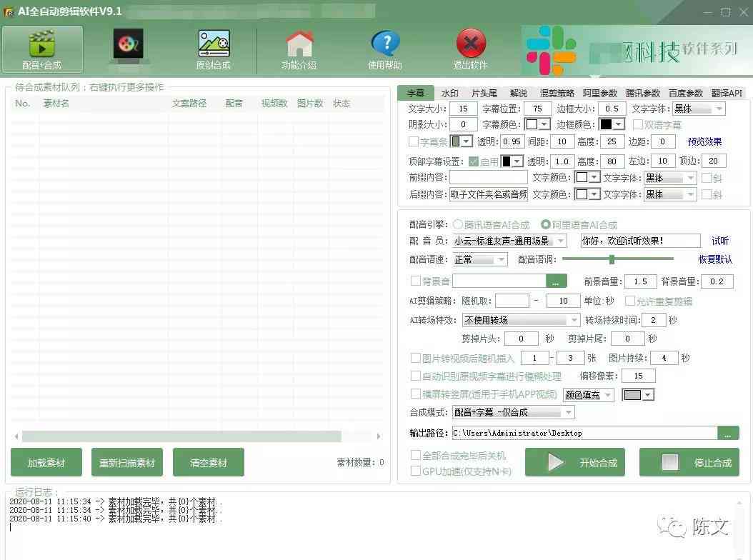Enable 双语字幕 checkbox

pos(638,124)
